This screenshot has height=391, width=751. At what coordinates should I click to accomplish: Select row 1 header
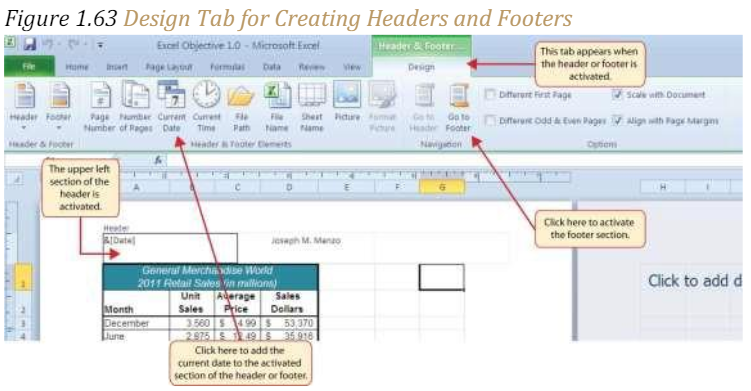point(23,277)
